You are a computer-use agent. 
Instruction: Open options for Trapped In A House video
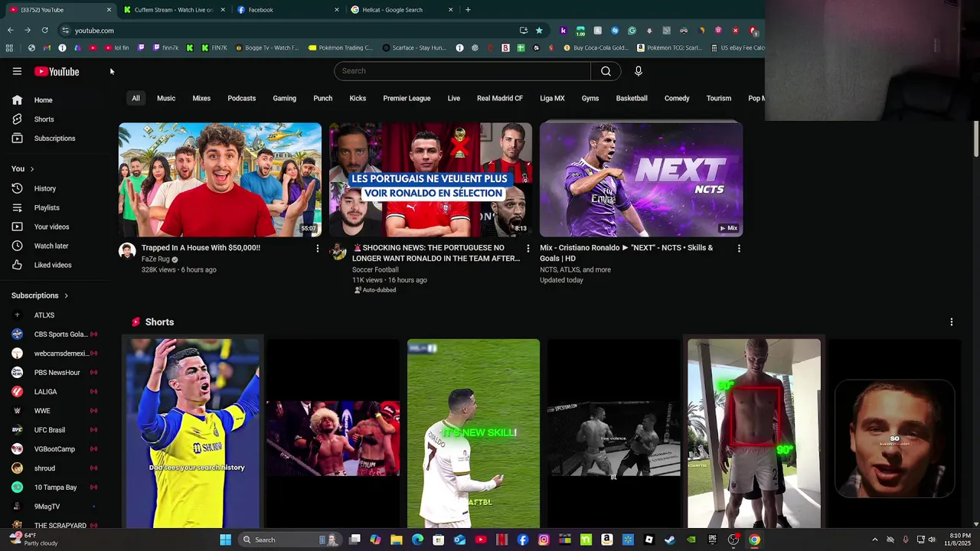point(318,248)
